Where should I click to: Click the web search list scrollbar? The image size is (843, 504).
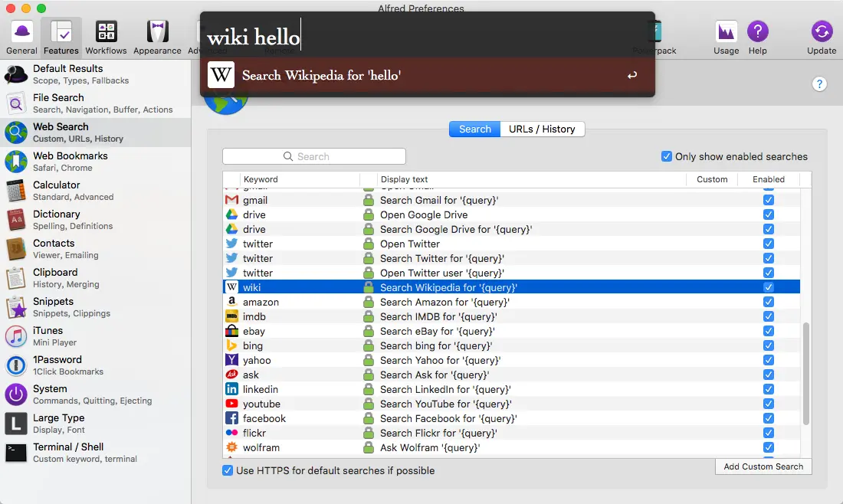805,374
